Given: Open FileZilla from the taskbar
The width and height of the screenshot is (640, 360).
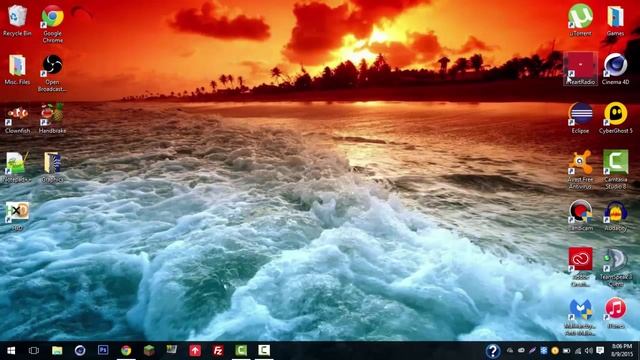Looking at the screenshot, I should 218,351.
